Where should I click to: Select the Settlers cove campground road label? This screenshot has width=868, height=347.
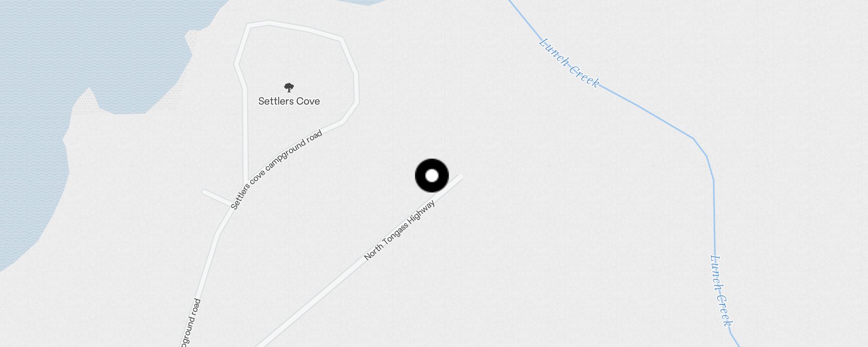coord(276,170)
